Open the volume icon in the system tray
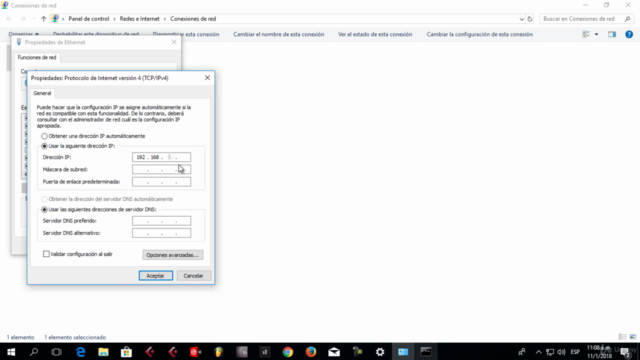The width and height of the screenshot is (640, 360). [x=561, y=352]
